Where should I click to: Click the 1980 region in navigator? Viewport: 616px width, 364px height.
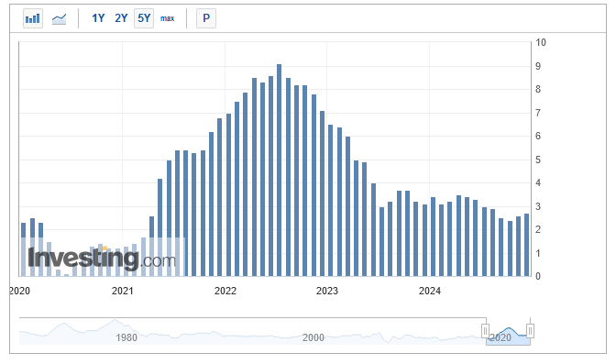click(x=126, y=337)
